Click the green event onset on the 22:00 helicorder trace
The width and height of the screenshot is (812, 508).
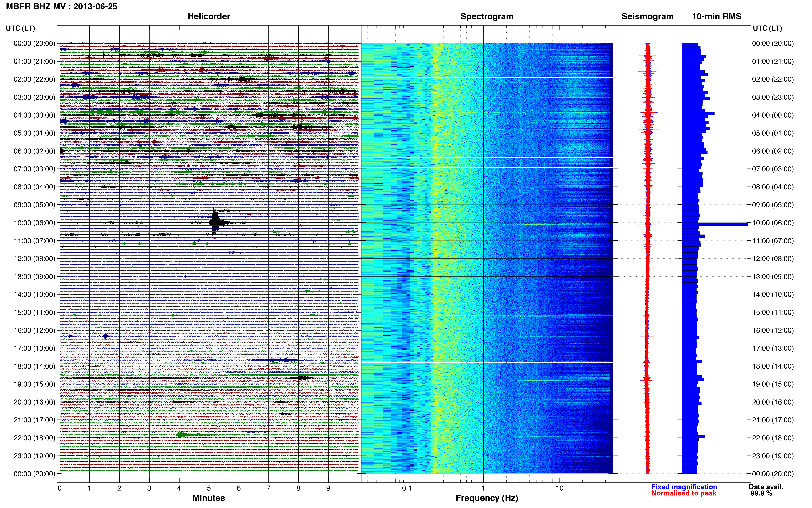click(x=180, y=434)
